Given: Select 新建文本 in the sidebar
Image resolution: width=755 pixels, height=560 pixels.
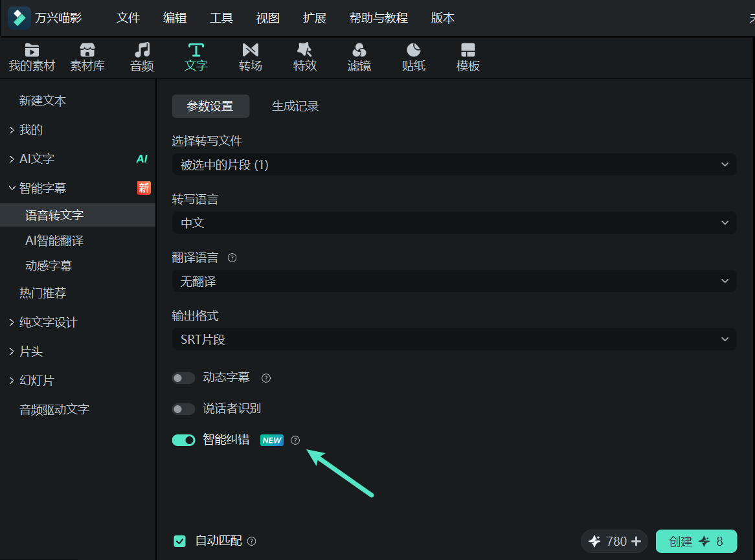Looking at the screenshot, I should click(x=42, y=101).
